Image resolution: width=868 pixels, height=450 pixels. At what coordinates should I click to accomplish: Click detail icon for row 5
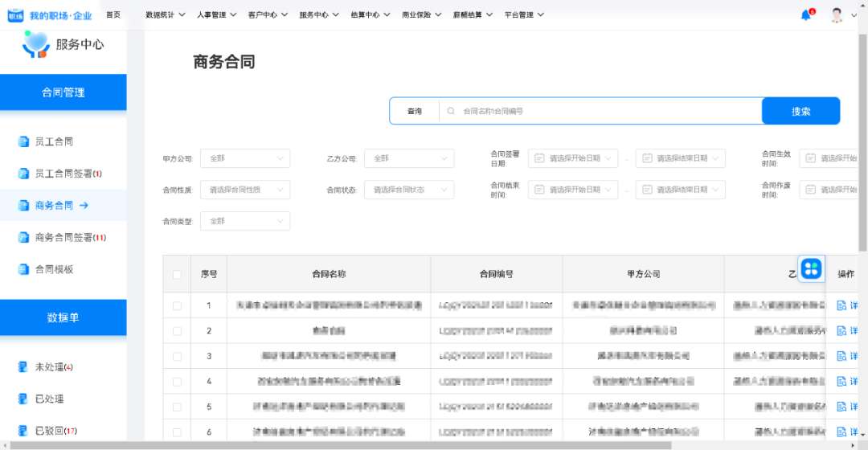click(x=841, y=407)
